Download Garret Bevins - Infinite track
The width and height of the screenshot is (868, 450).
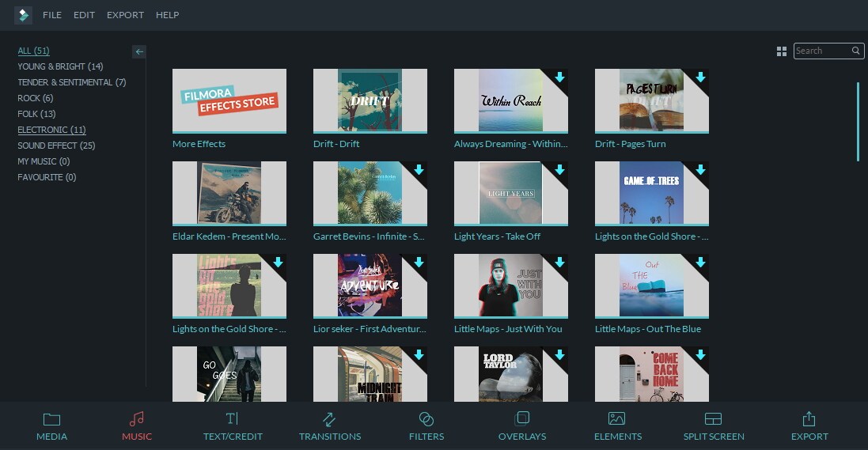tap(419, 169)
